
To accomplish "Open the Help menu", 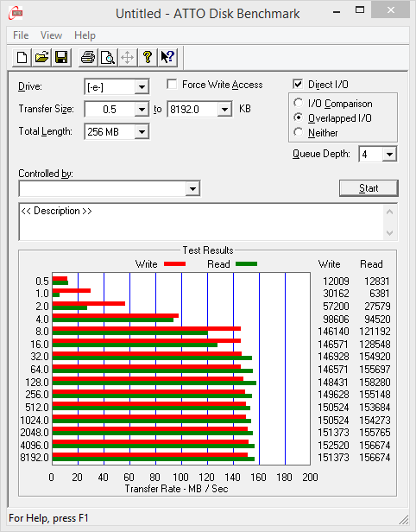I will (85, 35).
